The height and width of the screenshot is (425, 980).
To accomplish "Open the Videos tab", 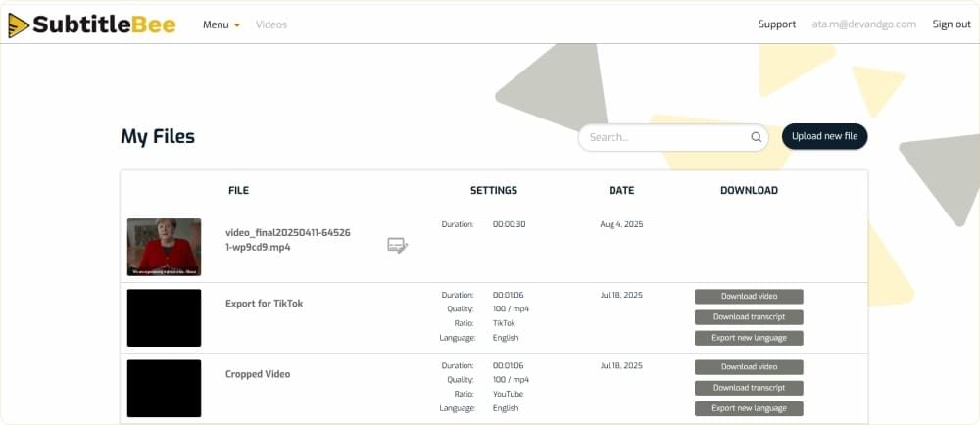I will pyautogui.click(x=271, y=24).
